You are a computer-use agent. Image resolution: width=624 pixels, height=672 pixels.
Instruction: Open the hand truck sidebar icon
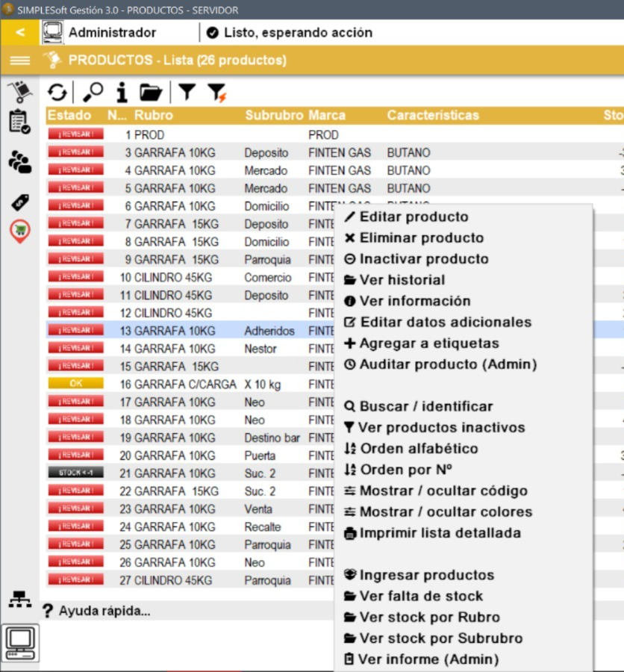(x=20, y=92)
